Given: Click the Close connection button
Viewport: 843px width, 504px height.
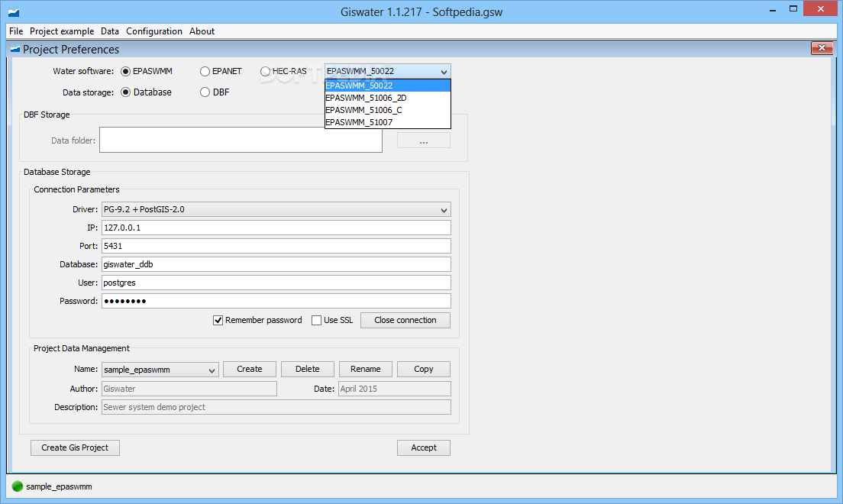Looking at the screenshot, I should 405,320.
